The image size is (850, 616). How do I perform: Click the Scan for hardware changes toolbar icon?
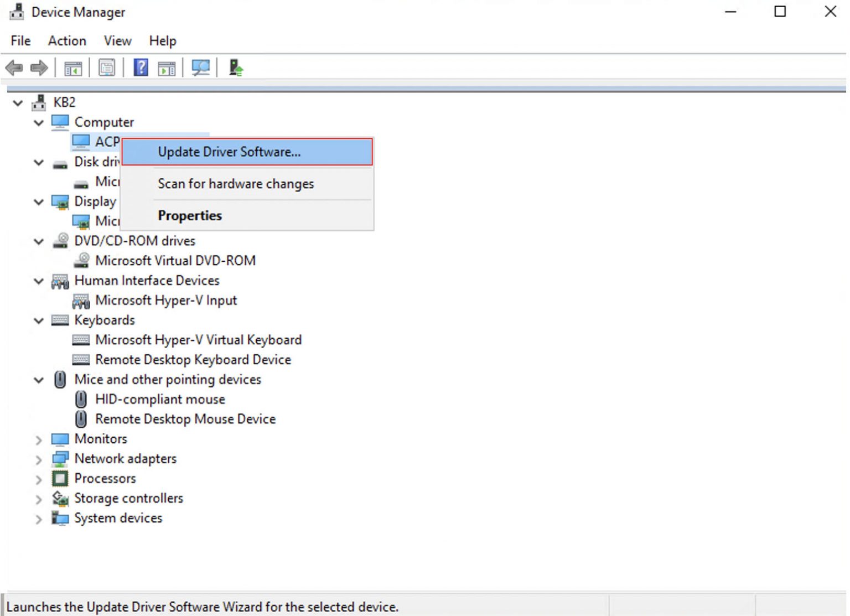(201, 68)
